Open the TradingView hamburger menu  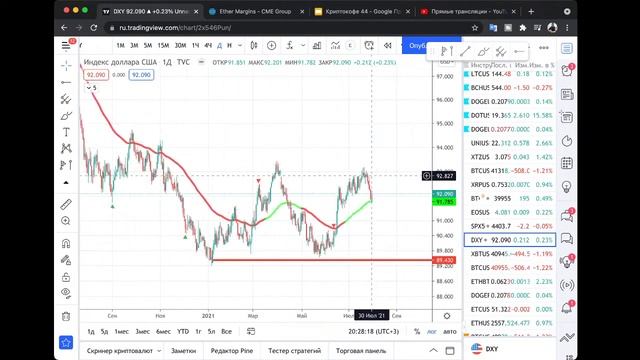66,45
